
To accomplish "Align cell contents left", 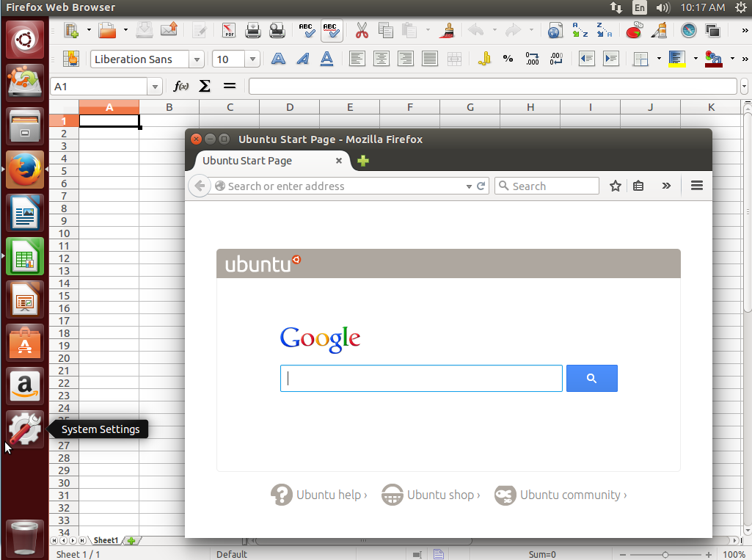I will (357, 59).
